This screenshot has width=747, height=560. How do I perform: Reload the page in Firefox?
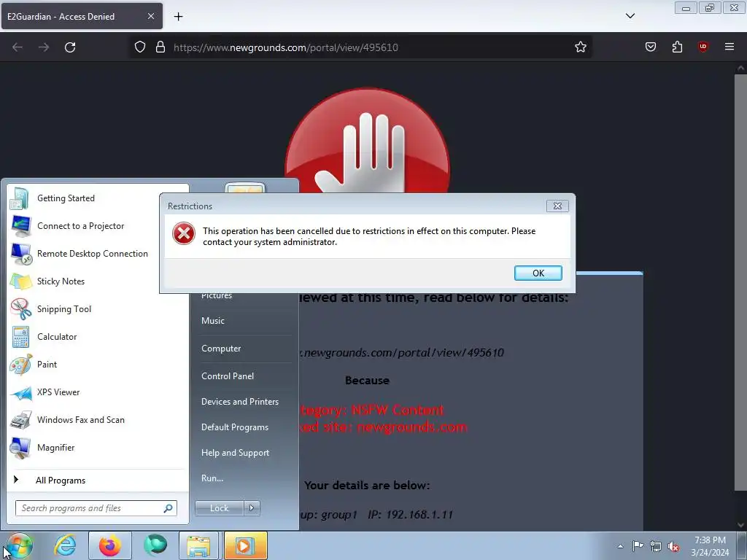tap(70, 47)
